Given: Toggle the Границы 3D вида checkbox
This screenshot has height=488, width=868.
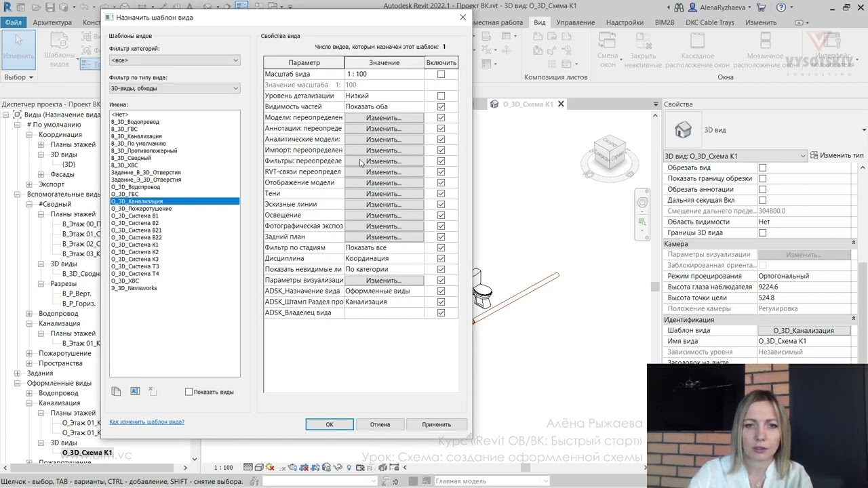Looking at the screenshot, I should click(x=762, y=232).
